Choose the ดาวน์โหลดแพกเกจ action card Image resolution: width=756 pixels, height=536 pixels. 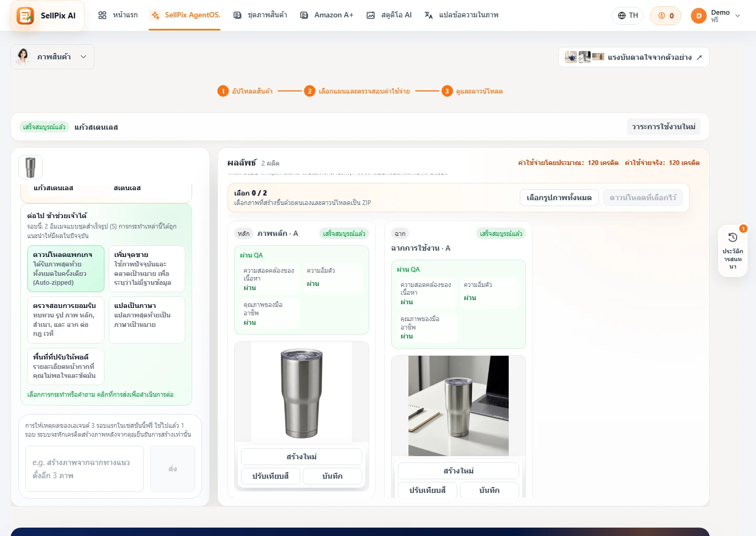pyautogui.click(x=66, y=269)
